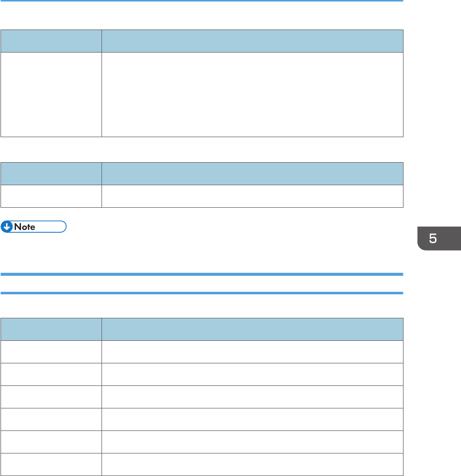Click the upper blue line of section heading

click(201, 274)
